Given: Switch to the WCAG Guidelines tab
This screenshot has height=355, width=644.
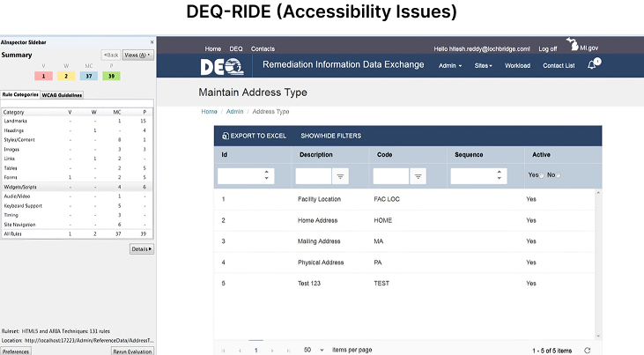Looking at the screenshot, I should coord(63,94).
